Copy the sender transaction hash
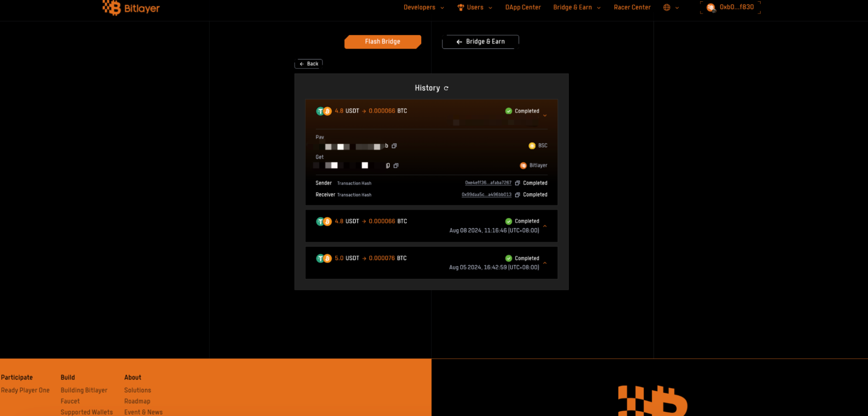 (518, 183)
